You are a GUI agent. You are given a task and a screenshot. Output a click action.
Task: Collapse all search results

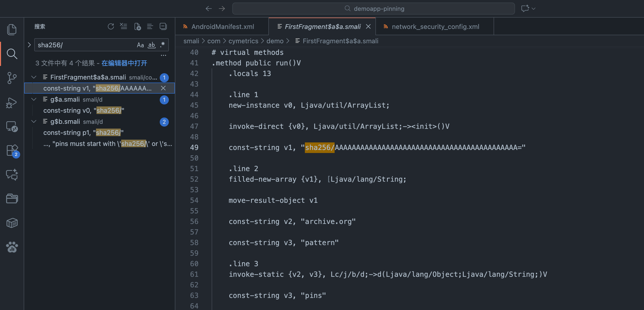[x=163, y=26]
